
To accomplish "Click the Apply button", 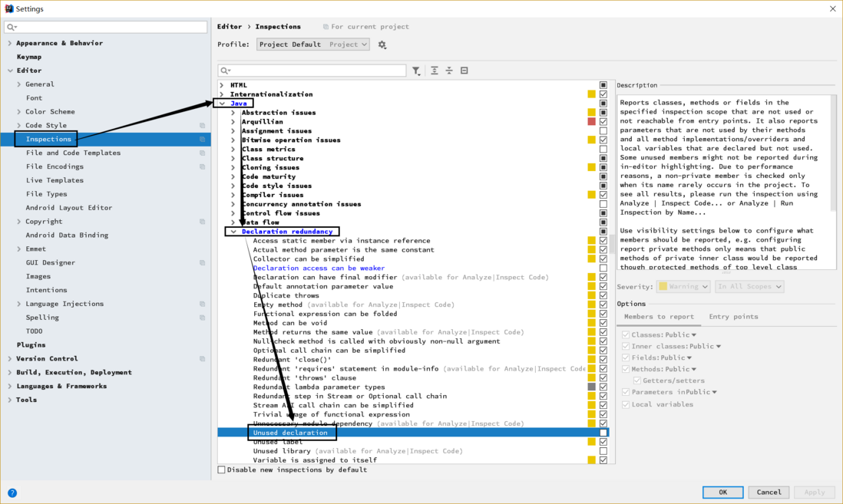I will click(814, 492).
